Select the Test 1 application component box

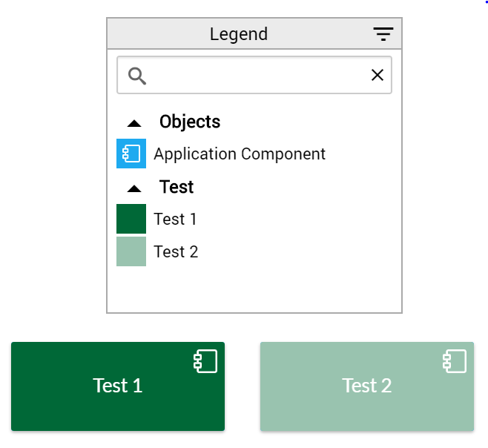point(118,386)
